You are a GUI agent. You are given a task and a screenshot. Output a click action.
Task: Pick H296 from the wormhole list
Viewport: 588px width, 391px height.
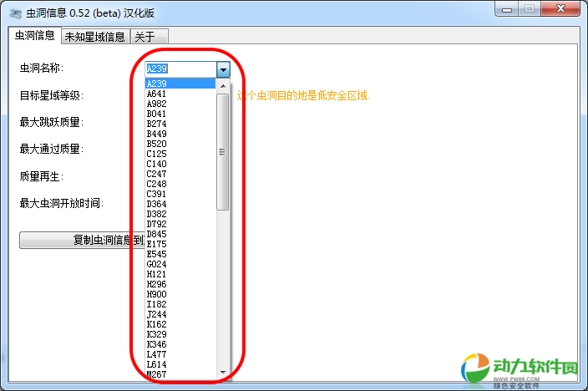pos(157,284)
